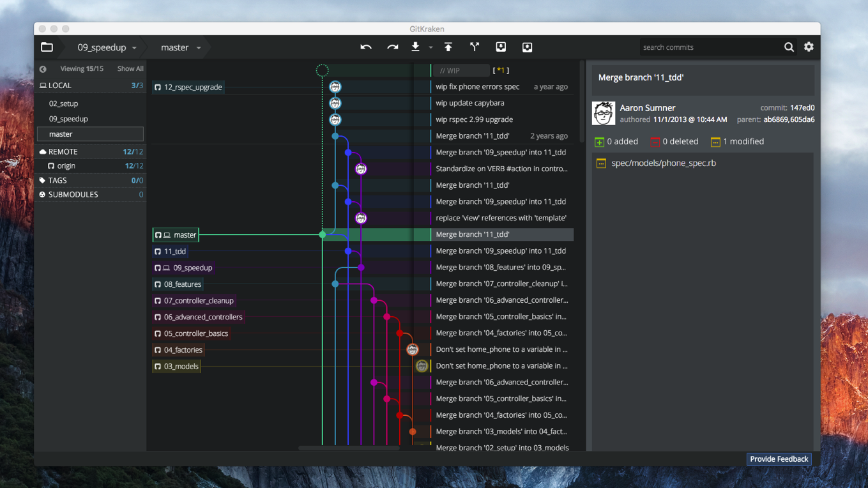Viewport: 868px width, 488px height.
Task: Click the 08_features branch label
Action: [178, 284]
